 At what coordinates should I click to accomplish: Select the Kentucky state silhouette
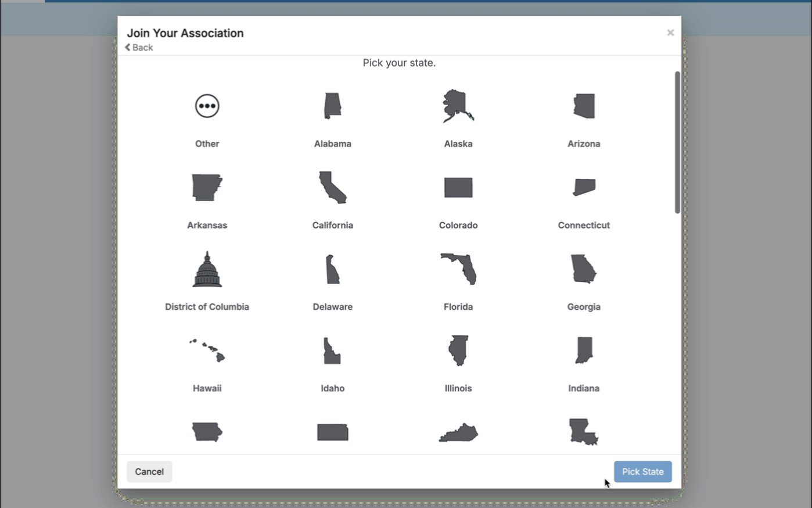[458, 432]
